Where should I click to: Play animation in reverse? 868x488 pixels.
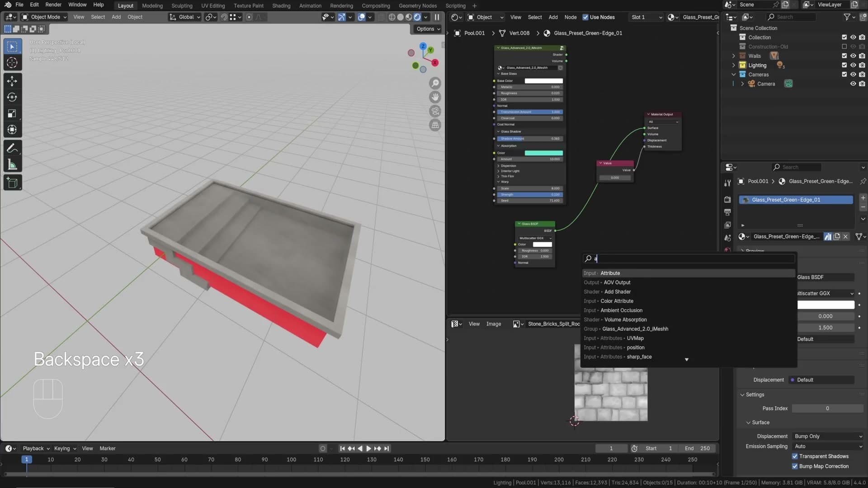click(360, 449)
